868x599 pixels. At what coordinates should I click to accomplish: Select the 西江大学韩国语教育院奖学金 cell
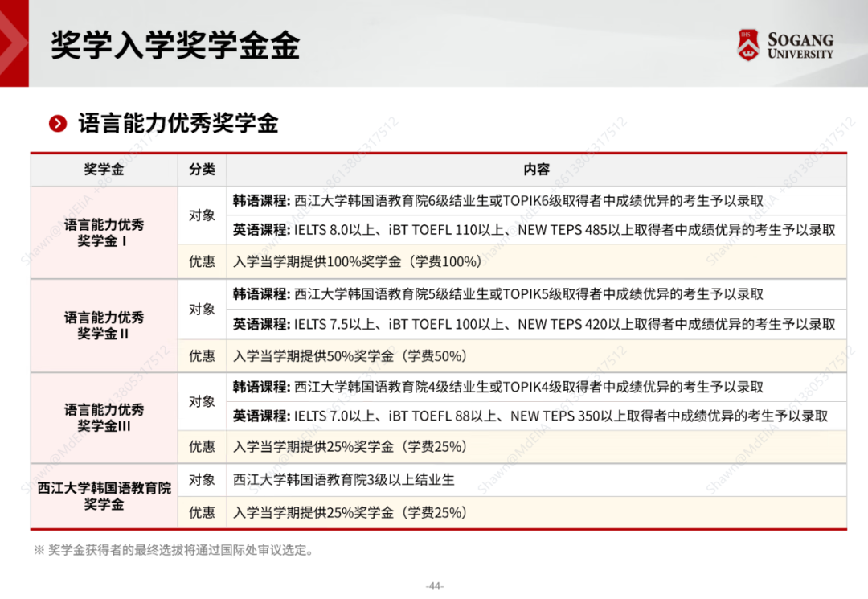104,496
